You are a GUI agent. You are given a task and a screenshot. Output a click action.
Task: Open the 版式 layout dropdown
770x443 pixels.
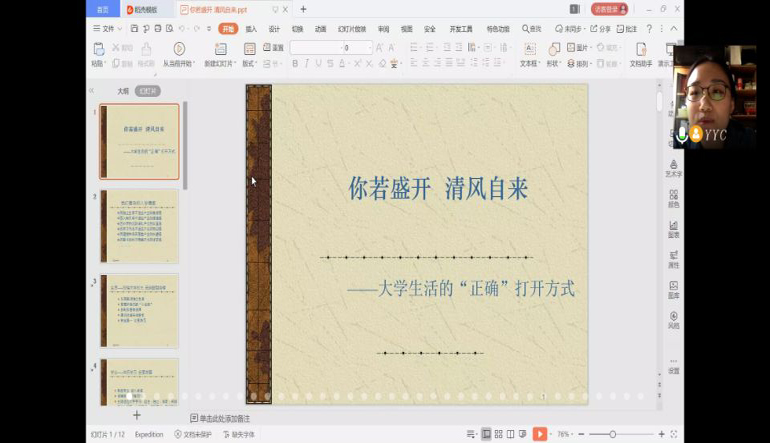(249, 63)
